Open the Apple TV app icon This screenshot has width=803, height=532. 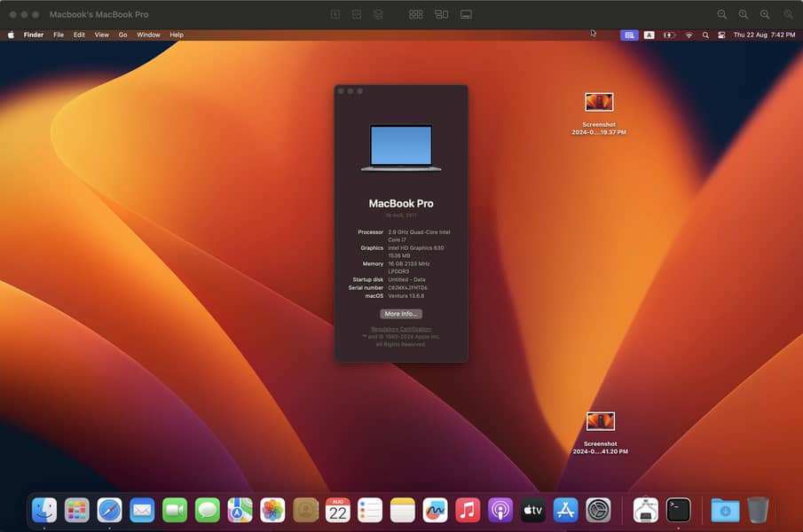pyautogui.click(x=532, y=510)
